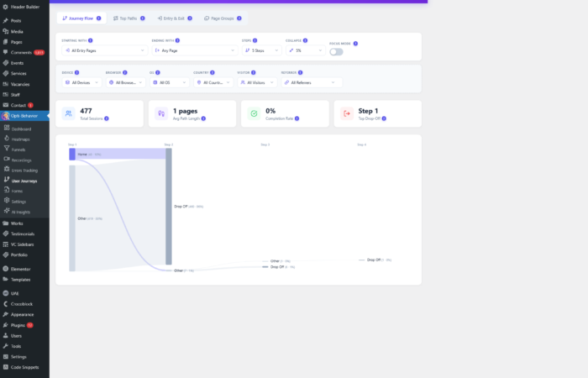Open the All Devices filter dropdown
588x378 pixels.
point(81,82)
